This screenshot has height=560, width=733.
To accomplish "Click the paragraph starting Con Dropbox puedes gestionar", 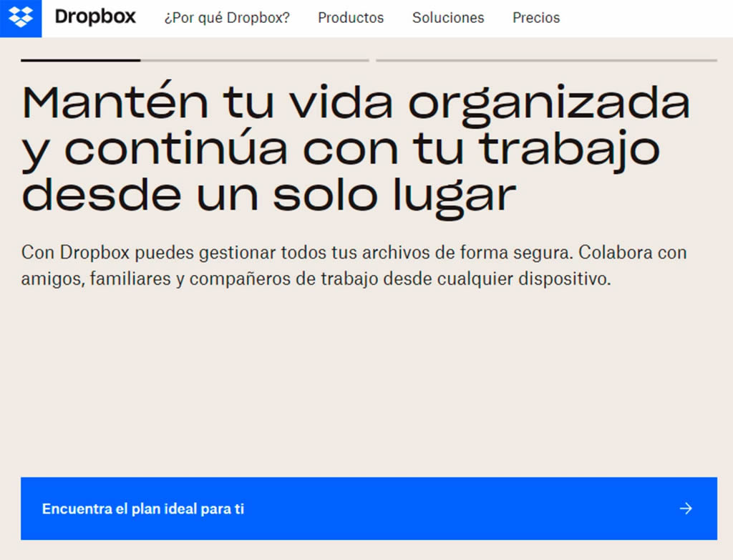I will click(354, 265).
